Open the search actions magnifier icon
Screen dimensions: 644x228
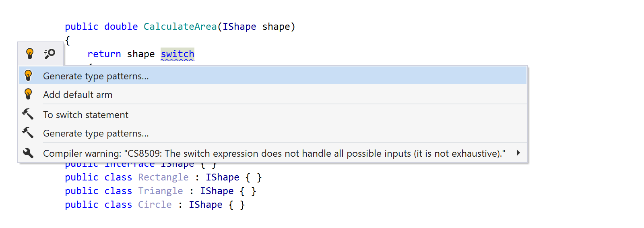(50, 54)
